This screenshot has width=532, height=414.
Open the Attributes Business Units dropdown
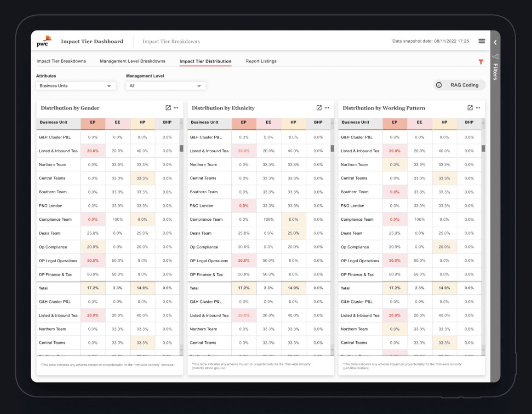click(75, 86)
